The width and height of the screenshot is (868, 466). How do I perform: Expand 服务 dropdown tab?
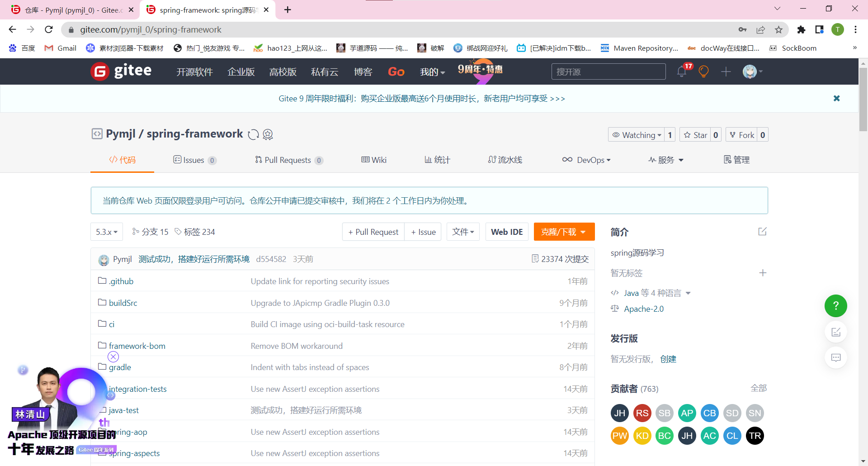(666, 160)
